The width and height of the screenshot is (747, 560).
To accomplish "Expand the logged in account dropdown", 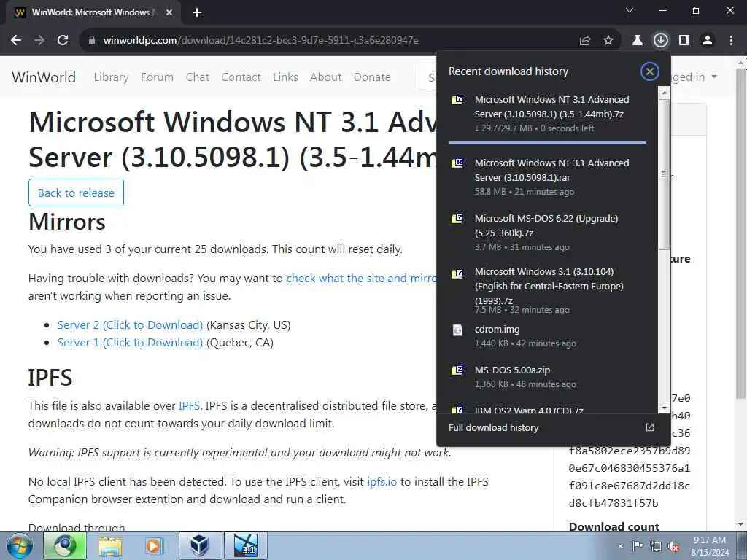I will point(694,77).
